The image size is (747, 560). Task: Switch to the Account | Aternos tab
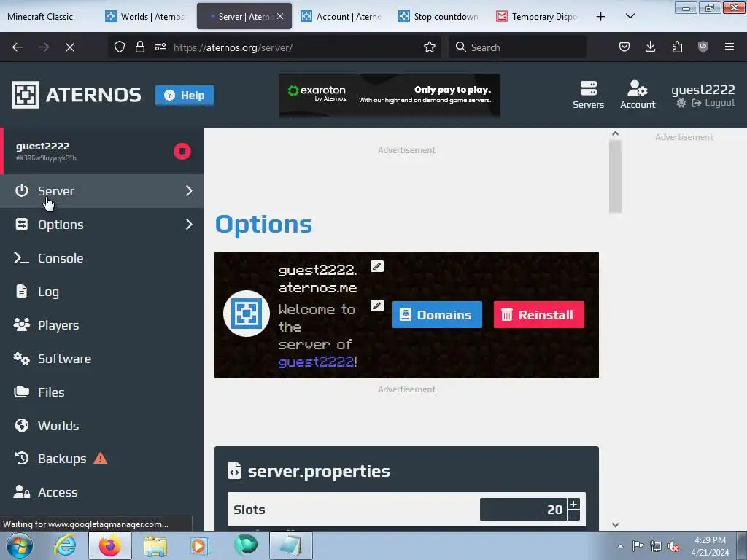click(x=341, y=16)
